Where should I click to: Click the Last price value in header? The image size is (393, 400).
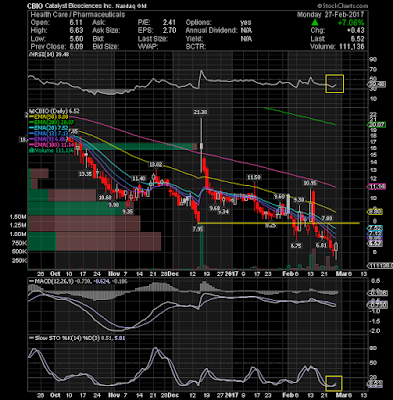[x=357, y=39]
